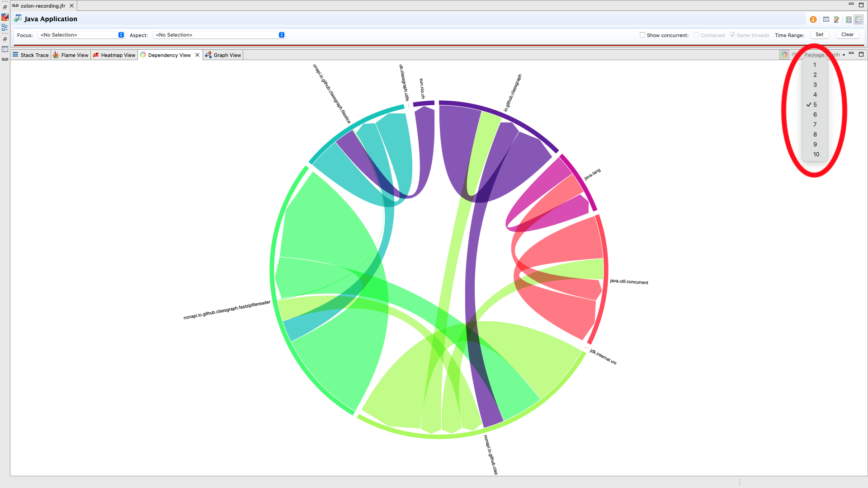This screenshot has height=488, width=868.
Task: Toggle the Contained checkbox
Action: click(696, 35)
